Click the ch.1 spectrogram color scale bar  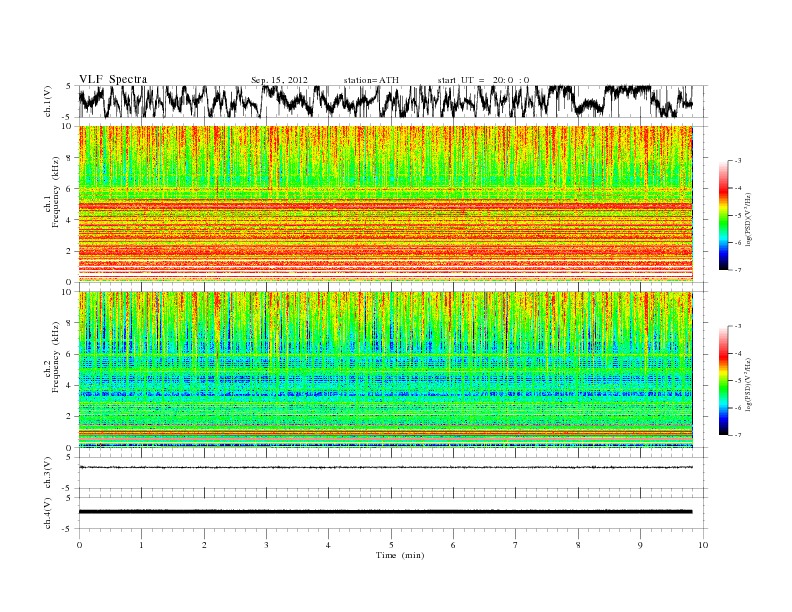pyautogui.click(x=723, y=215)
